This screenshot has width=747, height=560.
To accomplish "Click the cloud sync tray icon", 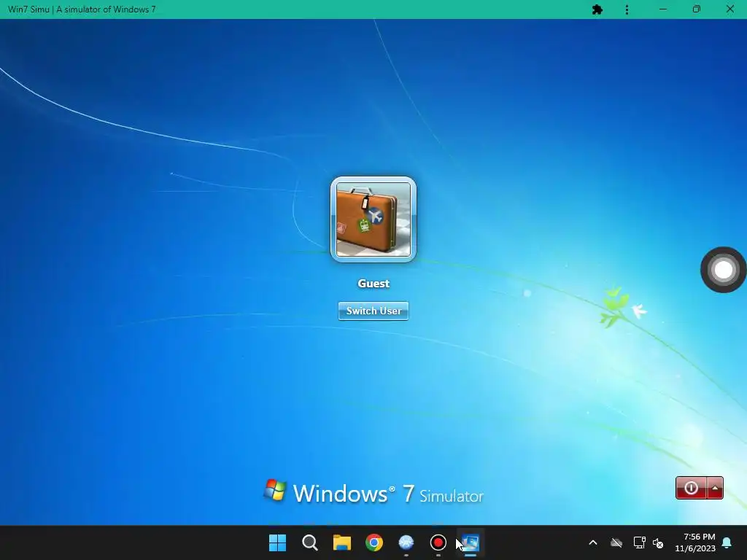I will 616,542.
